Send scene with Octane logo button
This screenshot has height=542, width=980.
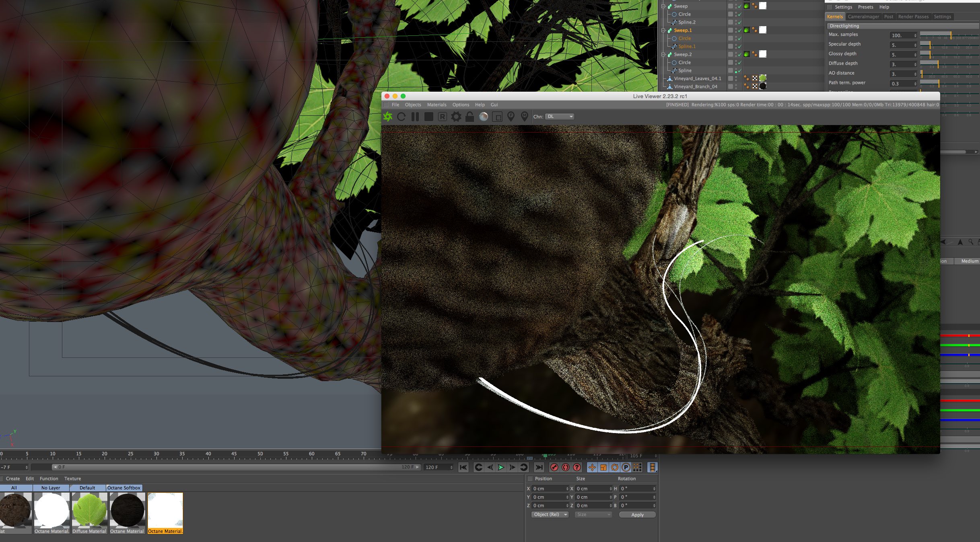(x=388, y=117)
